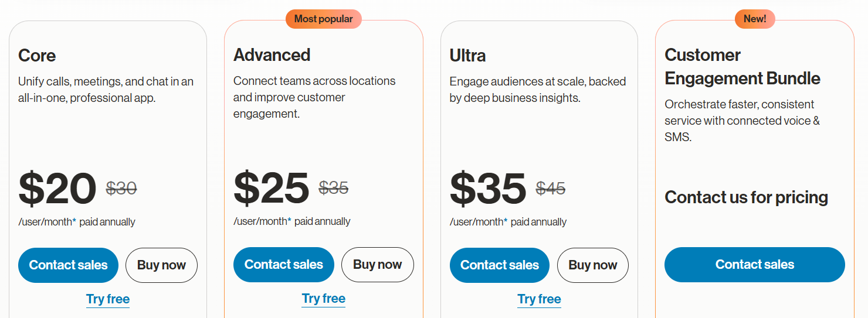Select the Advanced plan heading

pyautogui.click(x=272, y=55)
